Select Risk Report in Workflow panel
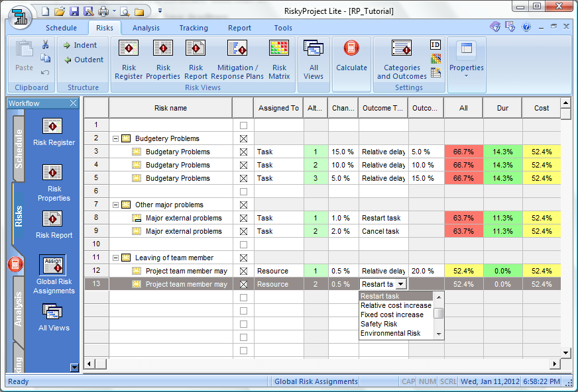Screen dimensions: 578x392 [x=54, y=225]
